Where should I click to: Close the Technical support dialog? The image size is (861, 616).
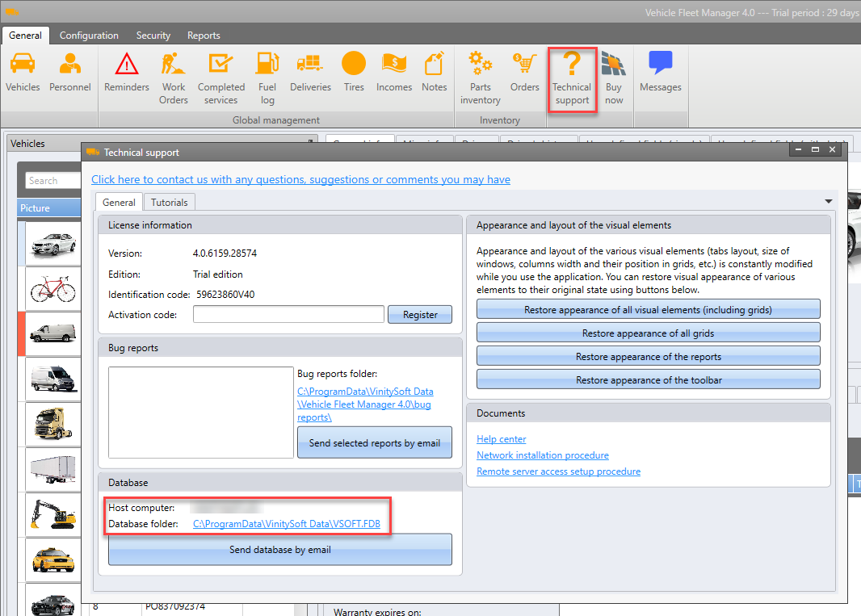(832, 149)
